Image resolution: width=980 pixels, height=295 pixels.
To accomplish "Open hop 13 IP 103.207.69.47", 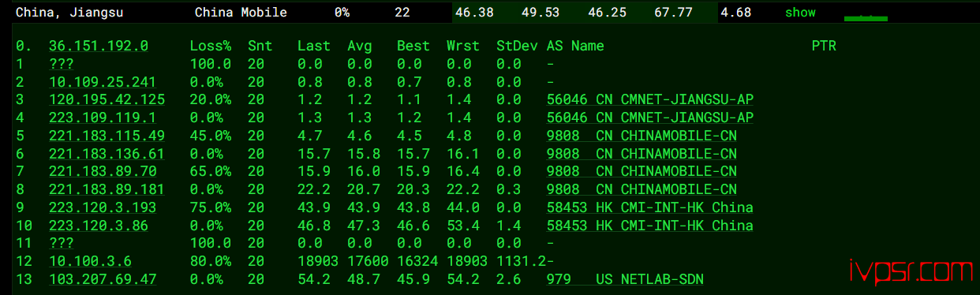I will point(102,279).
